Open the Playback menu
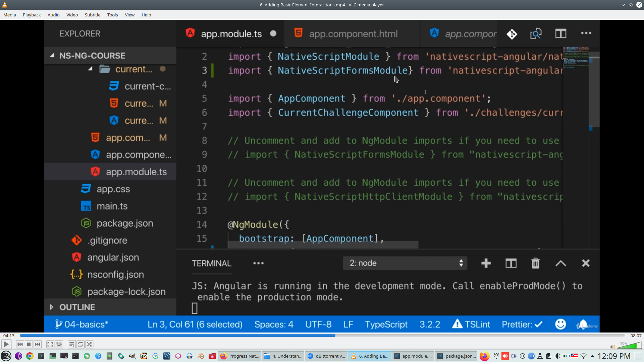 coord(32,15)
